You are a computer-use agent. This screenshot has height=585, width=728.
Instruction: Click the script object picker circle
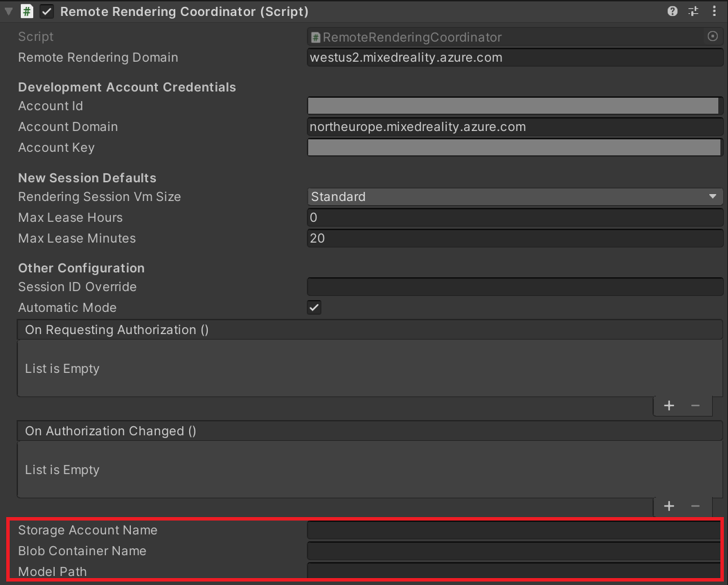713,36
